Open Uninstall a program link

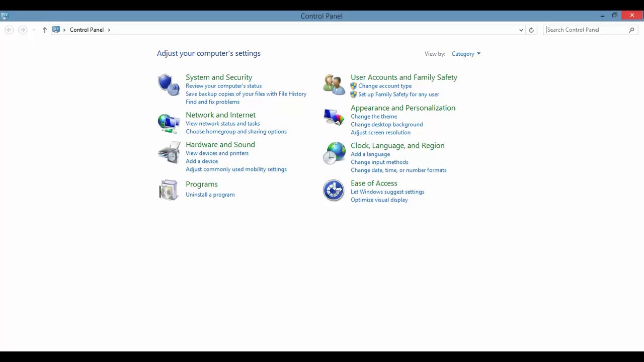210,195
